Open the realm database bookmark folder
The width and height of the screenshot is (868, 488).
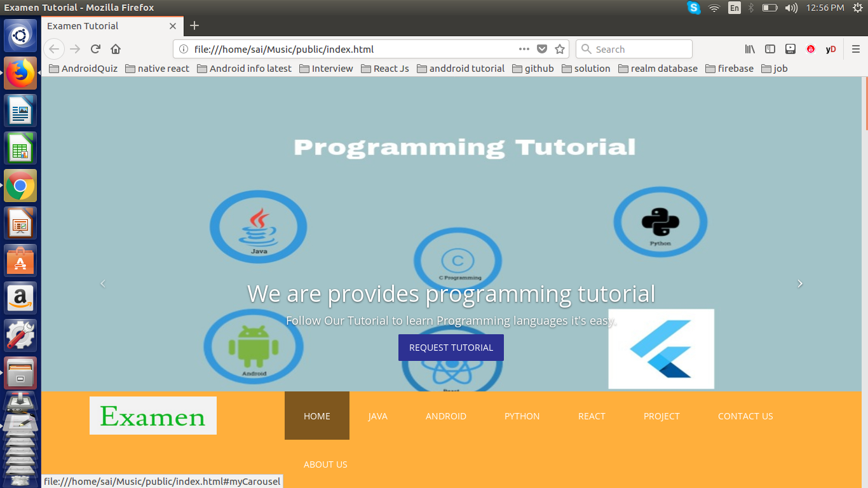coord(658,68)
